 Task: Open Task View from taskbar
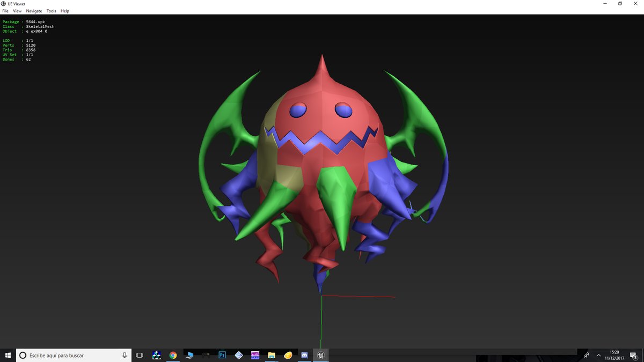point(140,355)
